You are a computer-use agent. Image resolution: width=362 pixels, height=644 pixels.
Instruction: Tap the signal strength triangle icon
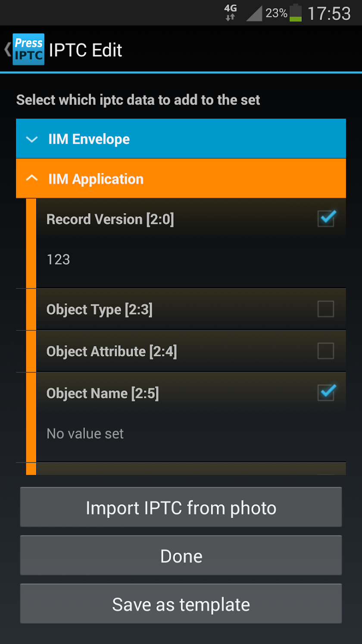pyautogui.click(x=254, y=14)
